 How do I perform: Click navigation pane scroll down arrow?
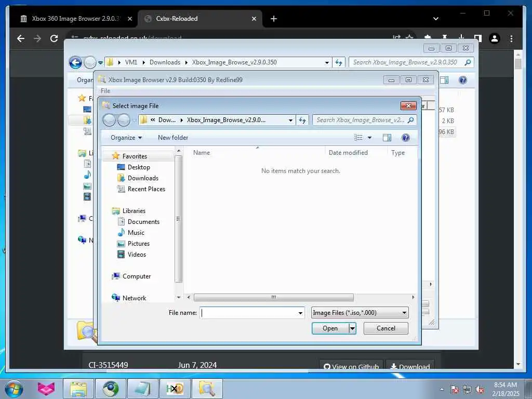click(179, 298)
